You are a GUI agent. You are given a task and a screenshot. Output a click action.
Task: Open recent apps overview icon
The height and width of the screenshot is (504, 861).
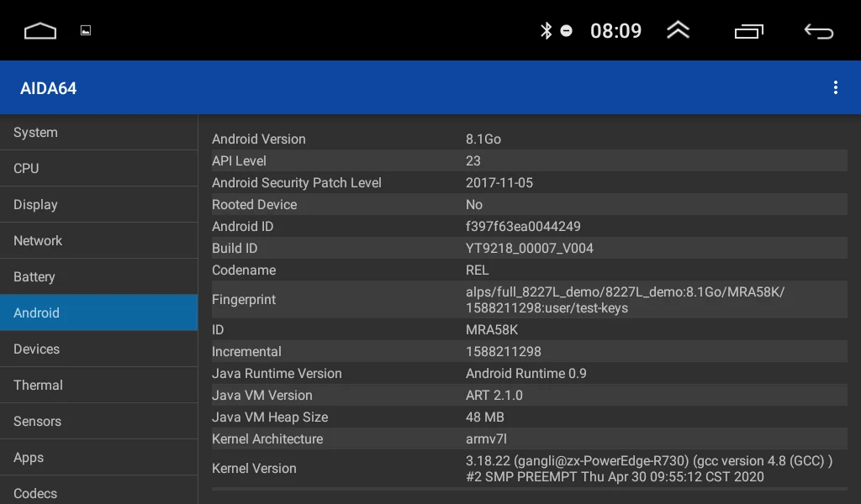(x=749, y=31)
